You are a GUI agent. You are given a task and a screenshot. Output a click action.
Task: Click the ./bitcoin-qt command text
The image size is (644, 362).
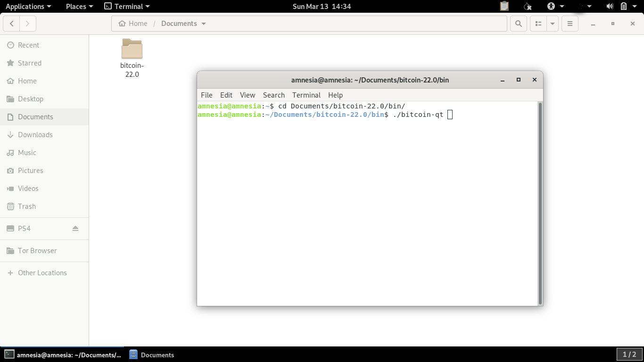pos(418,115)
